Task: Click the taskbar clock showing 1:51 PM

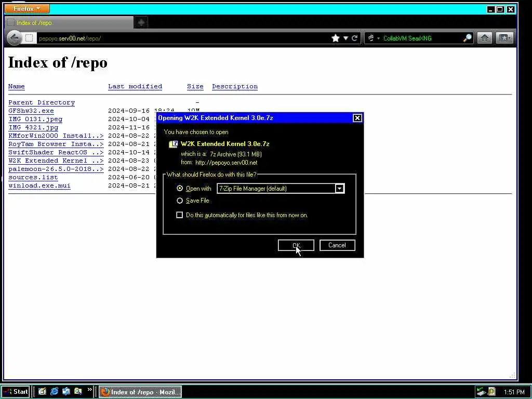Action: click(514, 392)
